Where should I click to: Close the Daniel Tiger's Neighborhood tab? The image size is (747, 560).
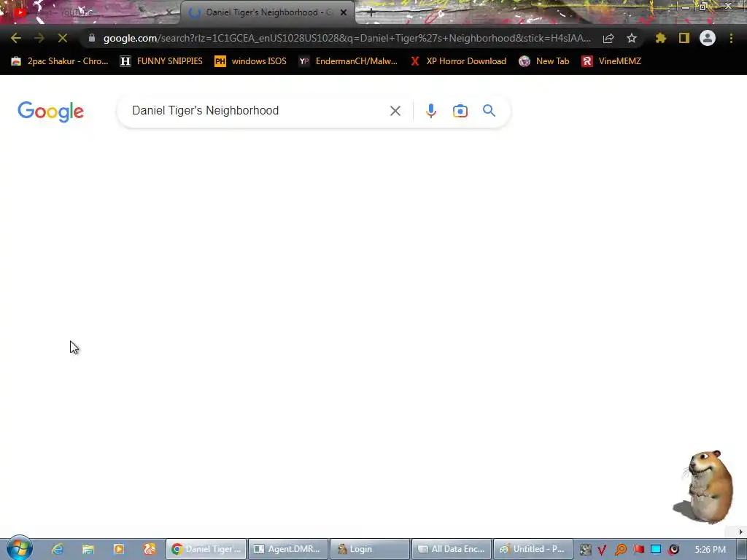tap(344, 13)
